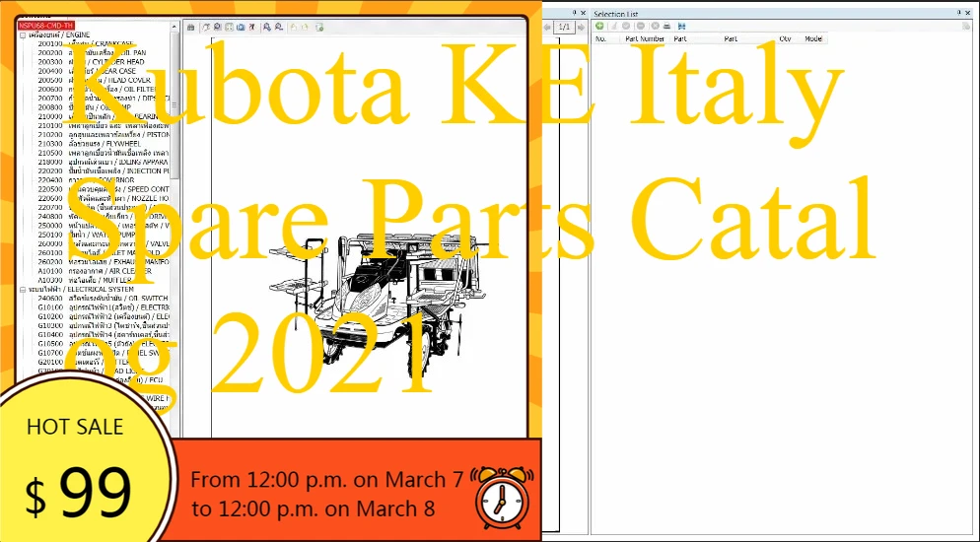Open 260200 EXHAUST MANIFOLD tree entry
This screenshot has width=980, height=542.
point(104,261)
